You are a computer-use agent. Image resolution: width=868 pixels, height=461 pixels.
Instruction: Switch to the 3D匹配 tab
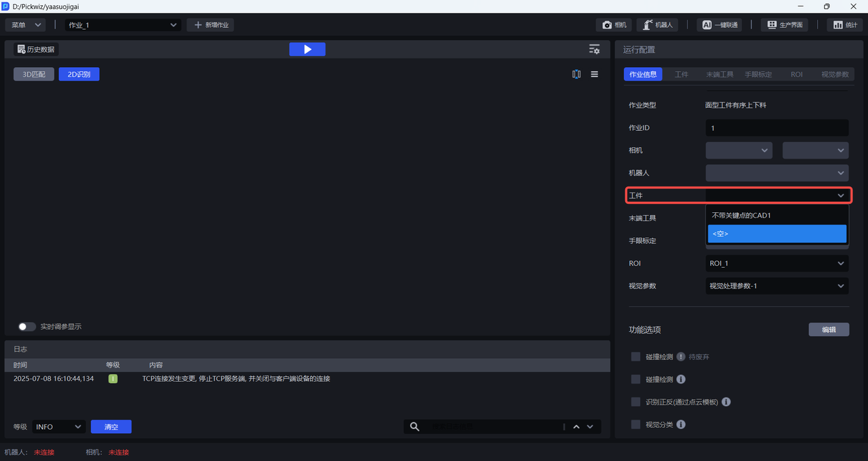click(34, 75)
